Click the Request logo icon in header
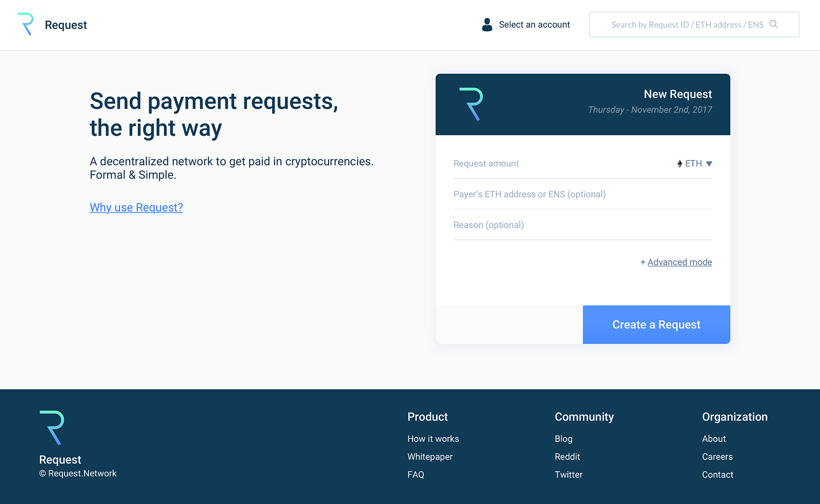Image resolution: width=820 pixels, height=504 pixels. pos(25,24)
